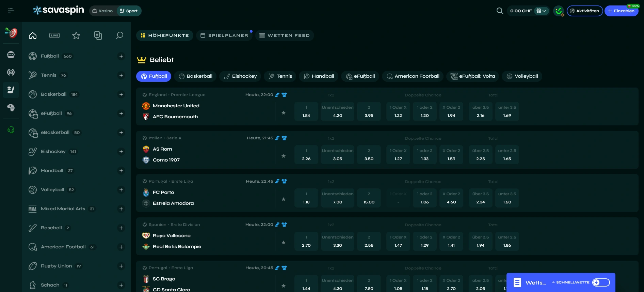Select unter 3.5 at 1.69 for Manchester match
The height and width of the screenshot is (292, 644).
click(507, 112)
